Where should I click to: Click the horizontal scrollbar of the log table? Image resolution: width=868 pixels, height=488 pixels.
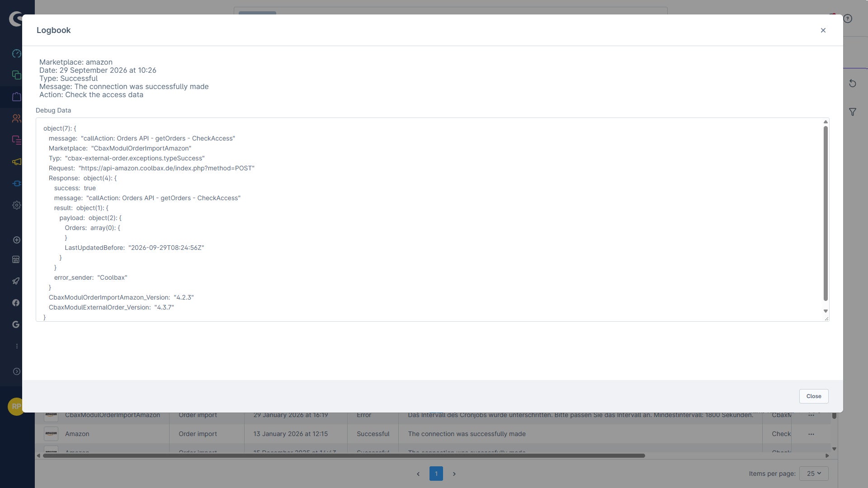pos(344,455)
